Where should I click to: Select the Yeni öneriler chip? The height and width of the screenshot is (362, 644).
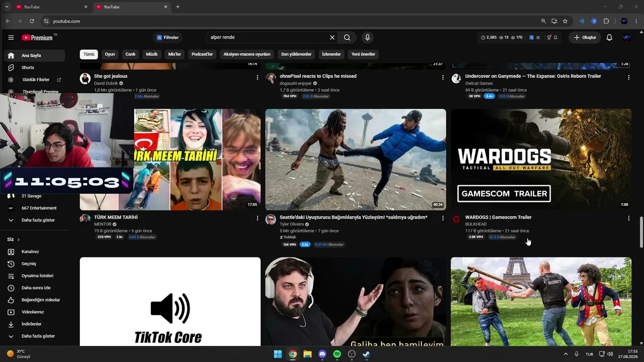tap(363, 54)
